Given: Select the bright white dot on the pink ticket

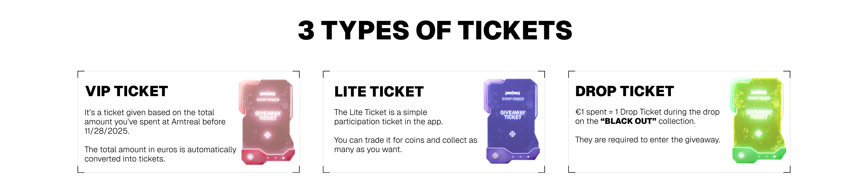Looking at the screenshot, I should (x=283, y=158).
